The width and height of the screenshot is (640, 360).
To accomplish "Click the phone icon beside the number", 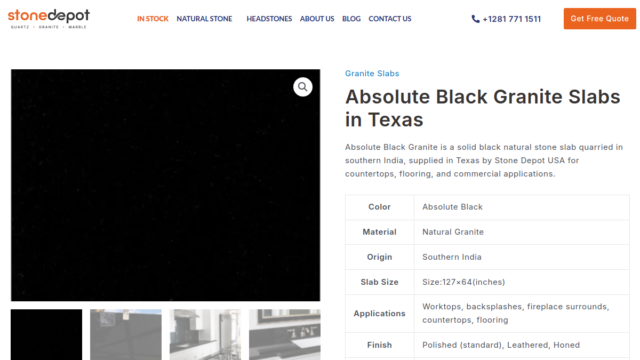I will [x=476, y=19].
